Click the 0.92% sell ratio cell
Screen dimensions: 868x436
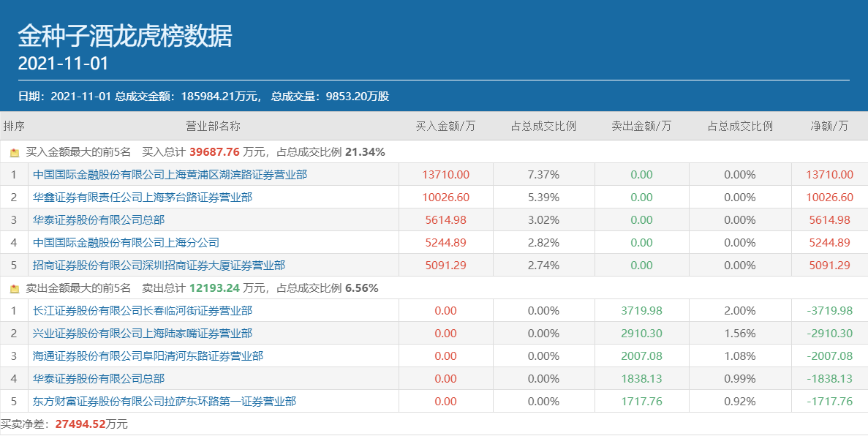[x=740, y=402]
